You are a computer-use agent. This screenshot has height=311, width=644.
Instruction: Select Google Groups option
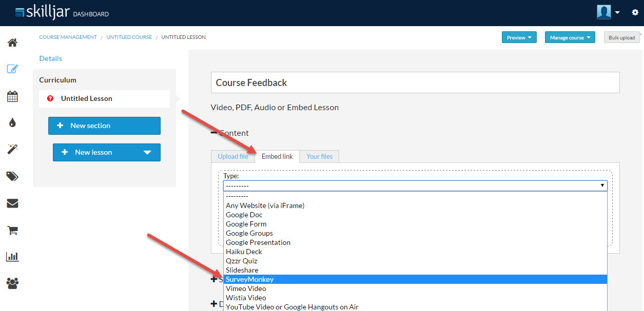[x=415, y=233]
